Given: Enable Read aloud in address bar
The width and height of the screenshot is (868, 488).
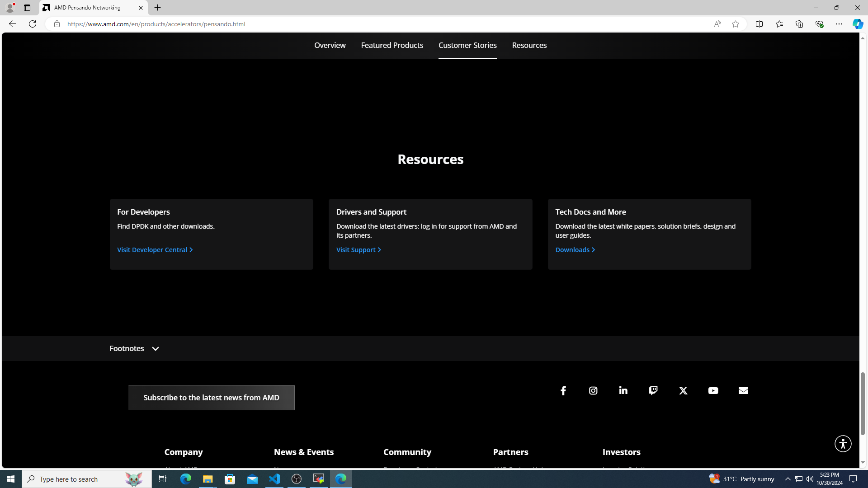Looking at the screenshot, I should pyautogui.click(x=717, y=24).
